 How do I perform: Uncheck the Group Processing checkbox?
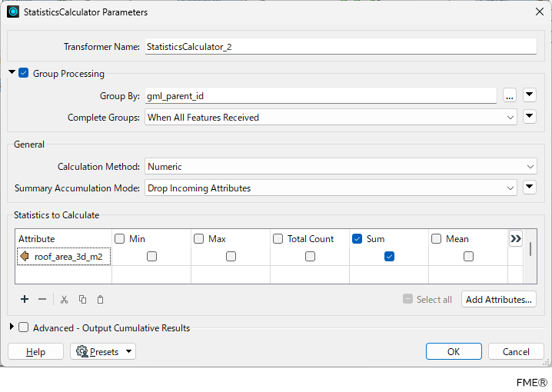[x=24, y=74]
